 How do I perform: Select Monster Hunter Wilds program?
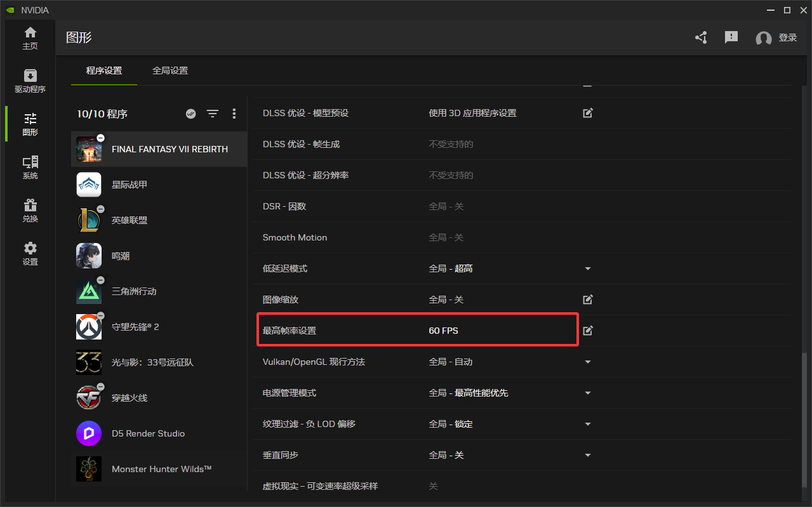[159, 469]
